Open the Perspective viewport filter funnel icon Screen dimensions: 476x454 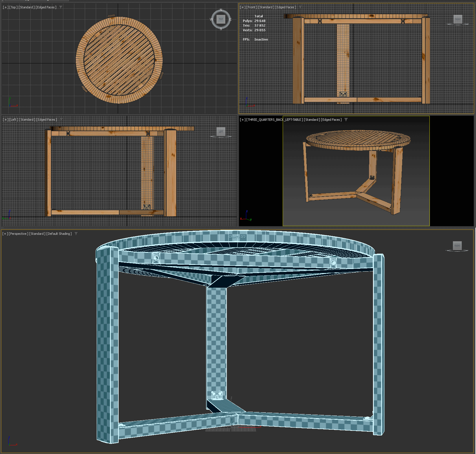point(76,234)
